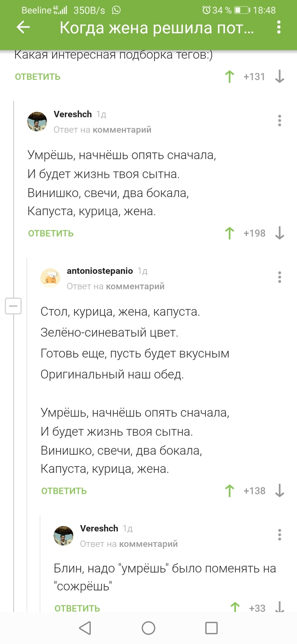Tap Vereshch's round profile avatar

pyautogui.click(x=37, y=120)
